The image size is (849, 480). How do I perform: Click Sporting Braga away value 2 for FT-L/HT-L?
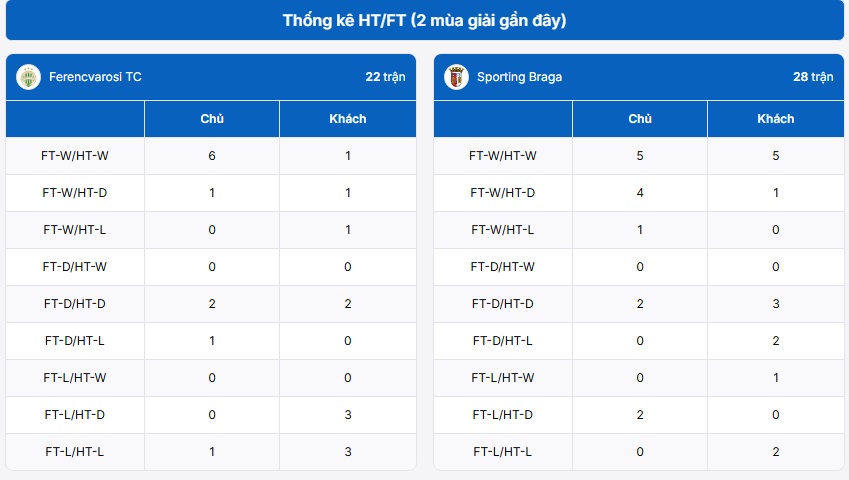point(775,451)
